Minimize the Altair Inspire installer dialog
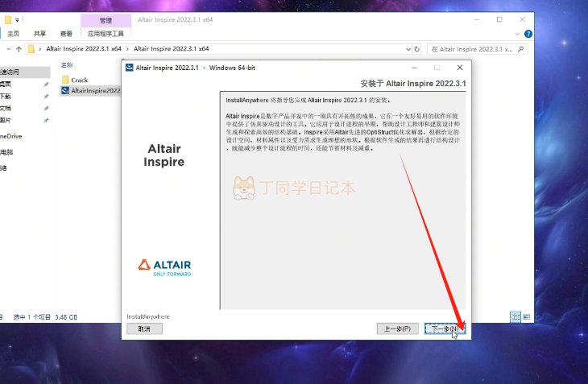Viewport: 588px width, 384px height. point(414,68)
